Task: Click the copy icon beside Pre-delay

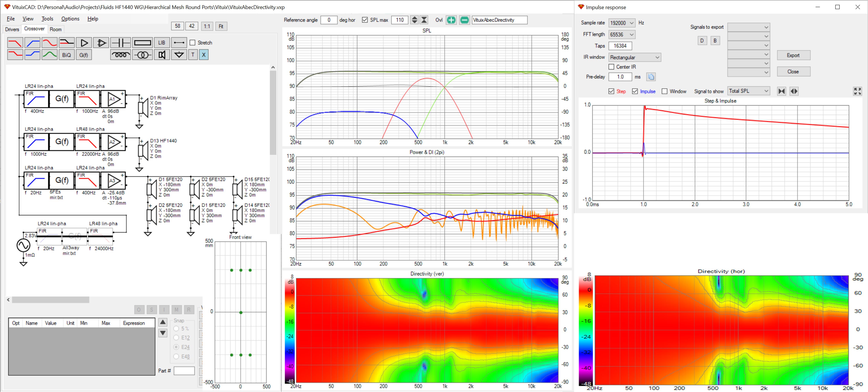Action: [x=651, y=77]
